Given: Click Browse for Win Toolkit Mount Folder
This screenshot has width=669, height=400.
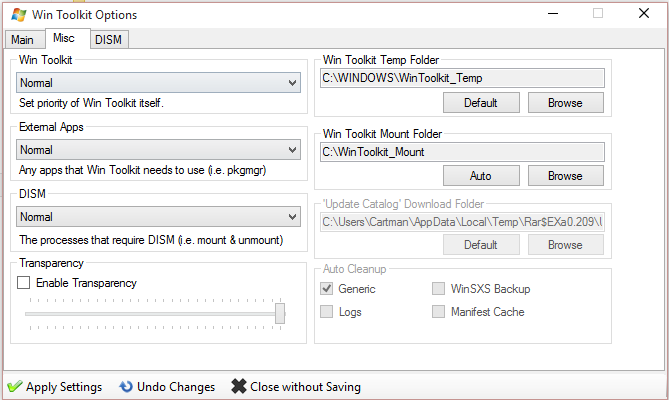Looking at the screenshot, I should pyautogui.click(x=566, y=176).
